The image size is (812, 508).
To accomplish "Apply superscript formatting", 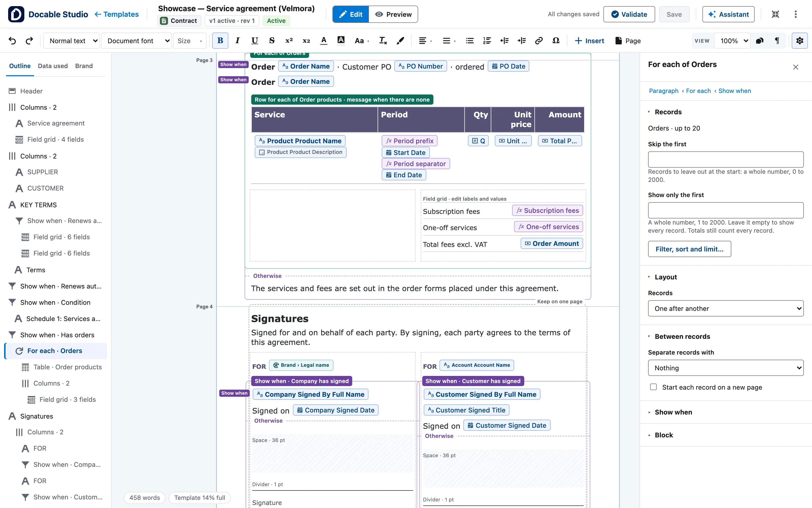I will point(289,41).
